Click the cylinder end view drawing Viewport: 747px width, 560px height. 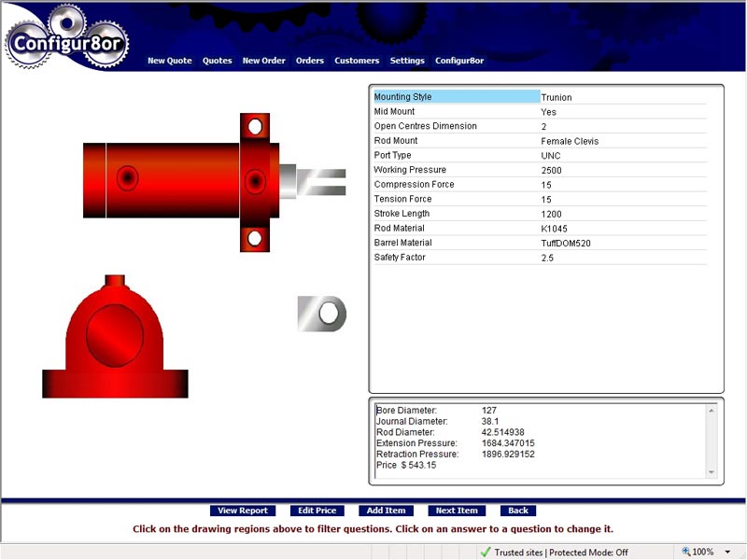tap(115, 336)
